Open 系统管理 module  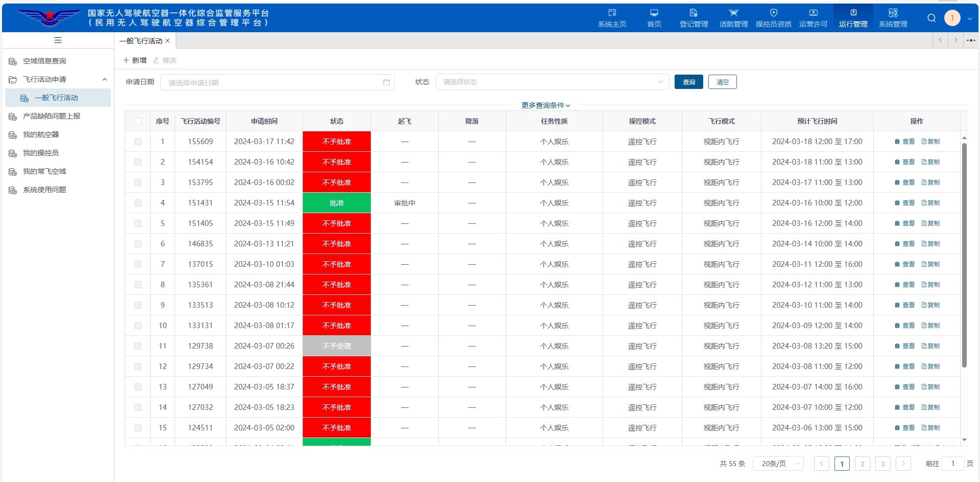(x=893, y=18)
